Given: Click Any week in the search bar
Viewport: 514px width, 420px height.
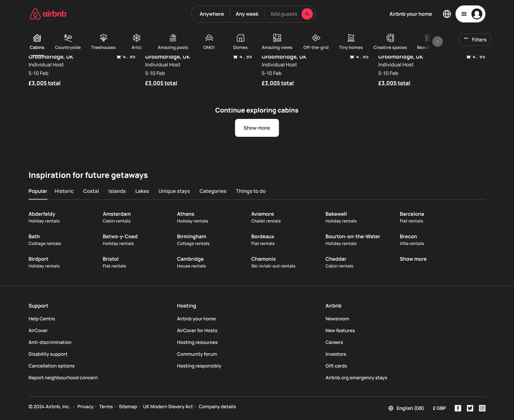Looking at the screenshot, I should coord(247,14).
